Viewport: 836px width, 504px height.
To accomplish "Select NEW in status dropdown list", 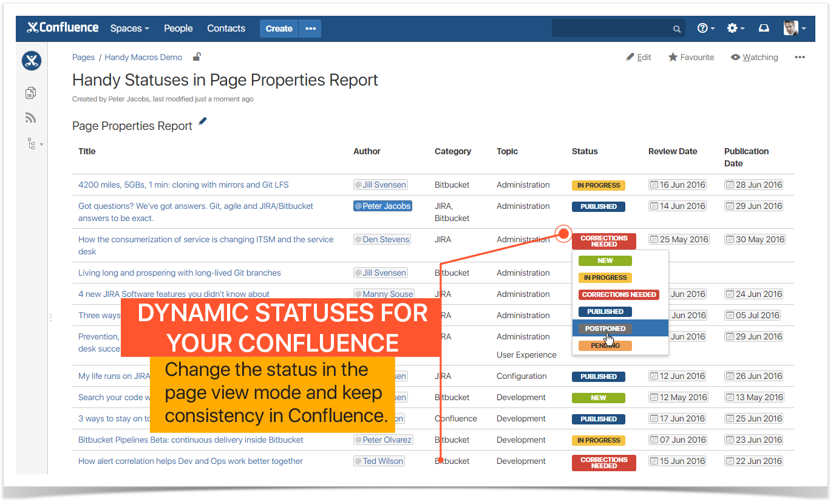I will (x=605, y=261).
